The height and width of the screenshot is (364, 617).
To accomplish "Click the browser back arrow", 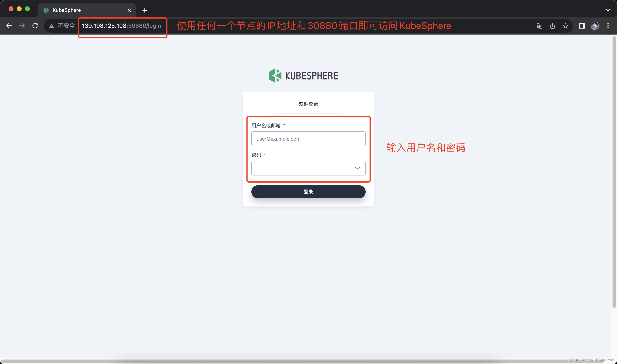I will pos(9,26).
